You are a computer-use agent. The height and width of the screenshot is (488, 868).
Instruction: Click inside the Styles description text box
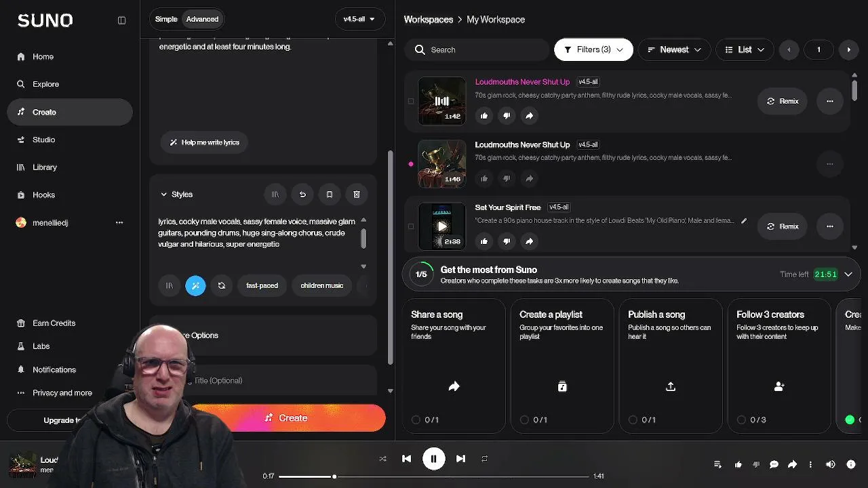(258, 232)
